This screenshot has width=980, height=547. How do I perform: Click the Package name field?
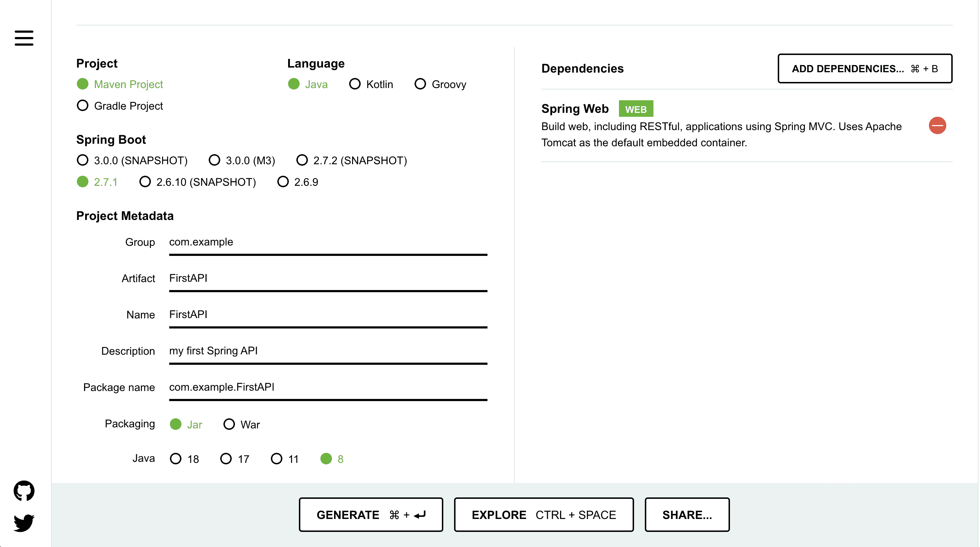click(x=328, y=387)
